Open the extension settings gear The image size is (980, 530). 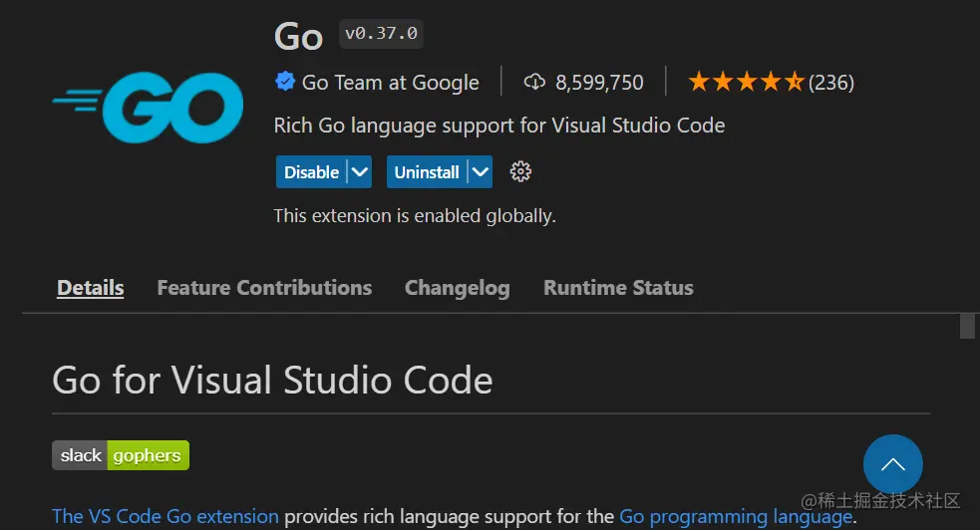point(520,171)
